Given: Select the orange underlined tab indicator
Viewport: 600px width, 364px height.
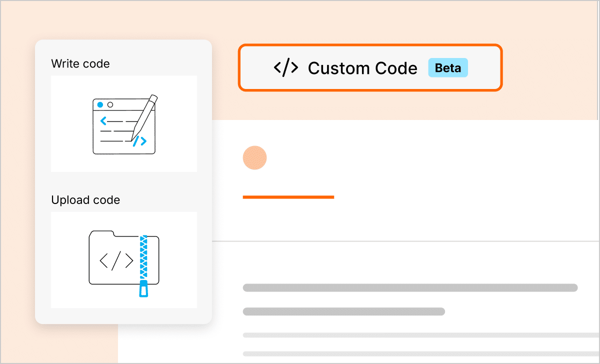Looking at the screenshot, I should pos(288,197).
